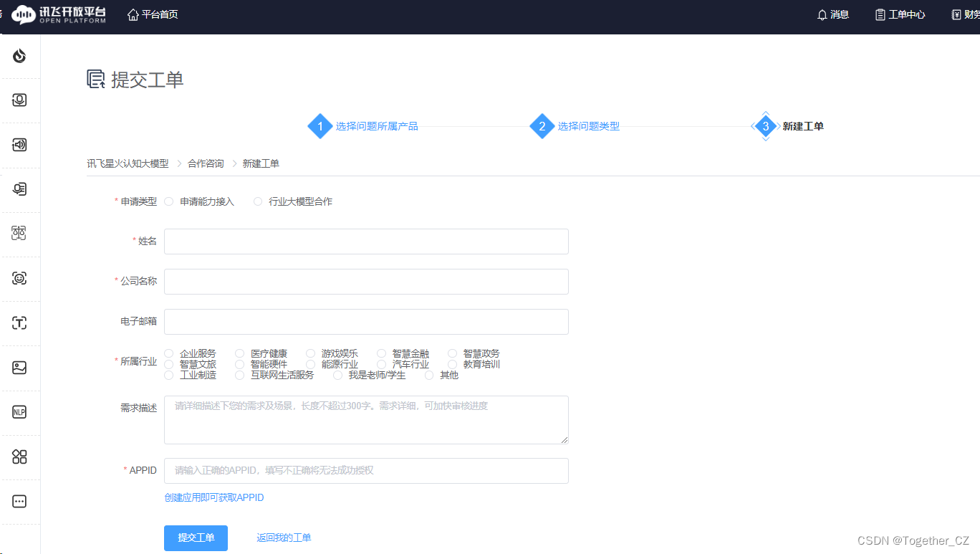Focus the 公司名称 input field

[366, 282]
